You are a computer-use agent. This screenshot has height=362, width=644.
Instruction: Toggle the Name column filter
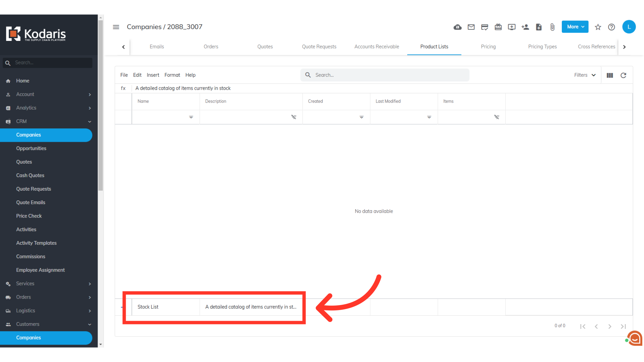(x=191, y=117)
